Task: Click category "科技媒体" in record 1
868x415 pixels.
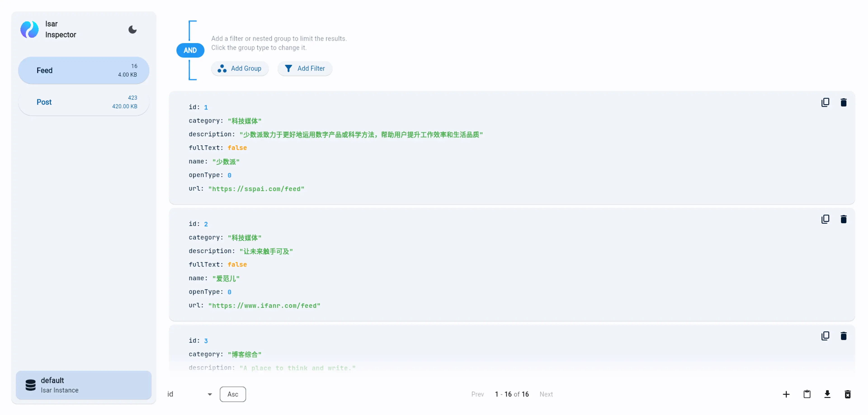Action: [245, 121]
